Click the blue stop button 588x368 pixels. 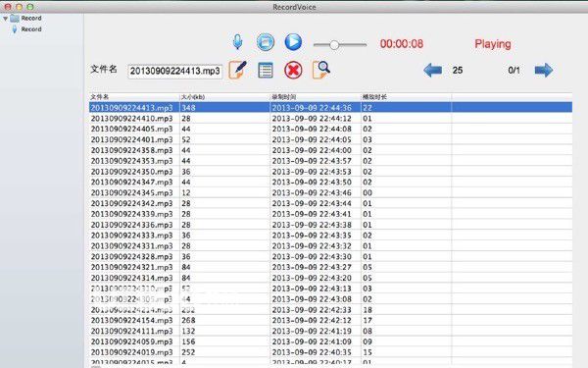(x=266, y=41)
